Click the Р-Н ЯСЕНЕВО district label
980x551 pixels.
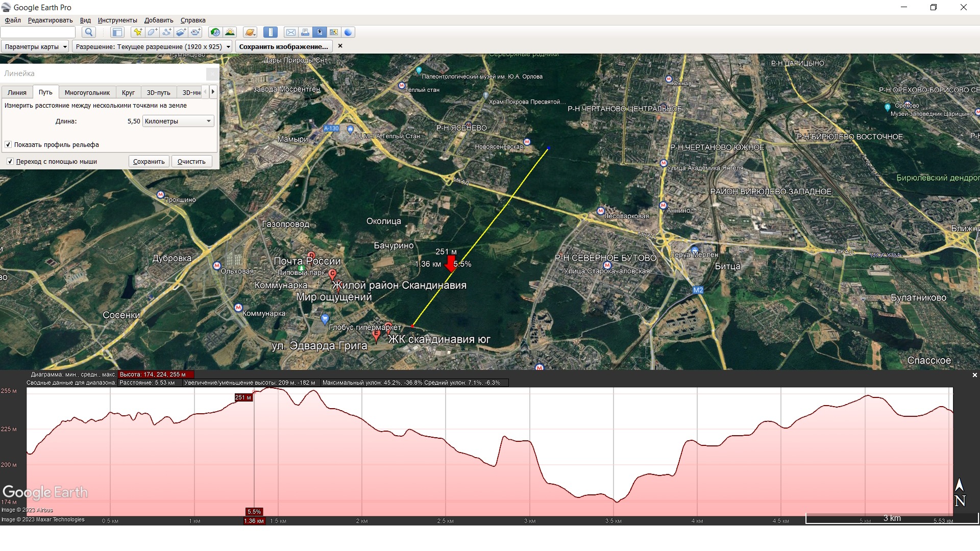(x=461, y=128)
